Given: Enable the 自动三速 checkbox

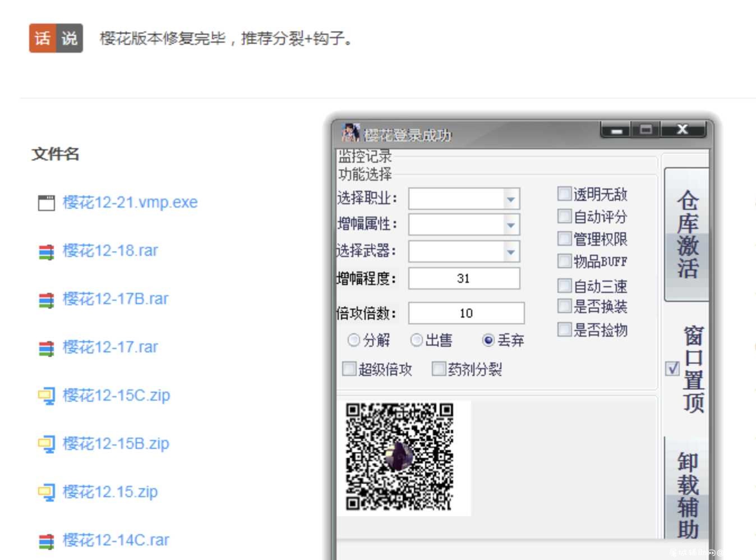Looking at the screenshot, I should tap(564, 286).
